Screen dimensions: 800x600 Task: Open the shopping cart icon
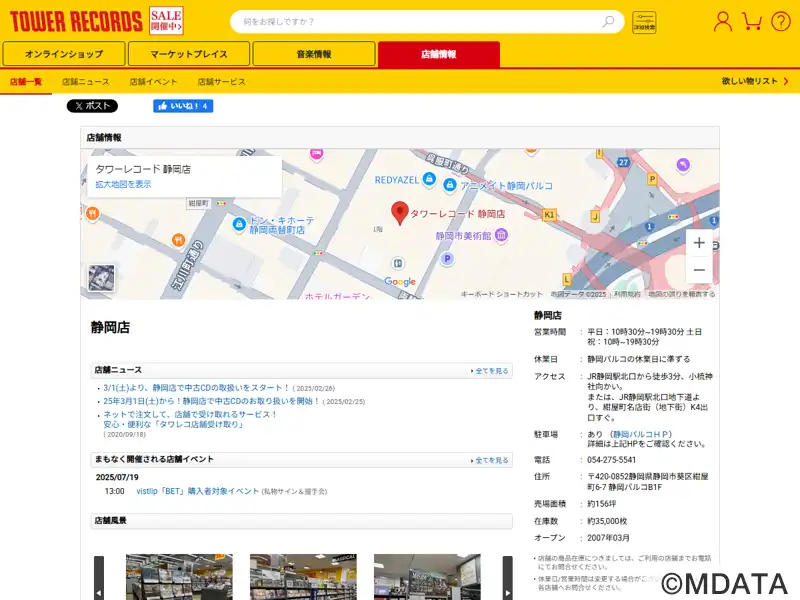coord(752,21)
